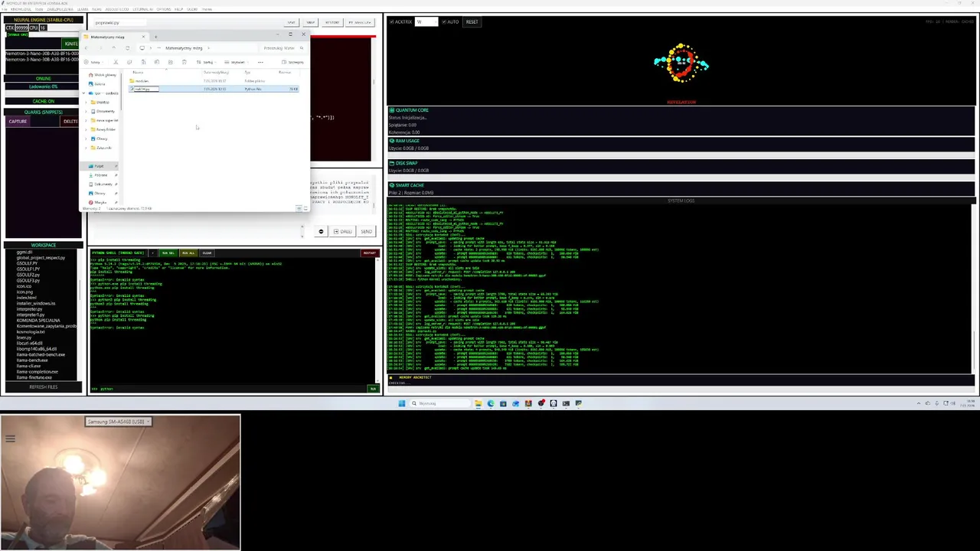Open the LLAMA menu
This screenshot has height=551, width=980.
[x=83, y=9]
